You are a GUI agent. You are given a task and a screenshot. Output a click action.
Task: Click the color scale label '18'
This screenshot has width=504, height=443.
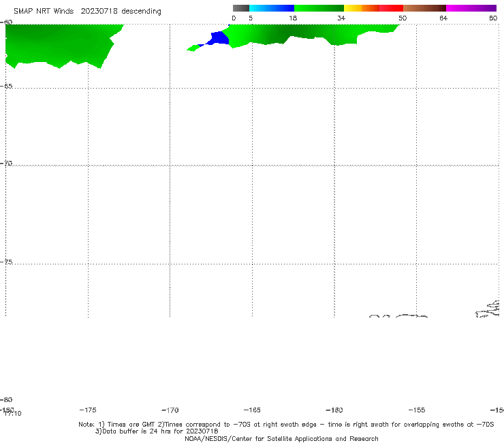pyautogui.click(x=292, y=18)
